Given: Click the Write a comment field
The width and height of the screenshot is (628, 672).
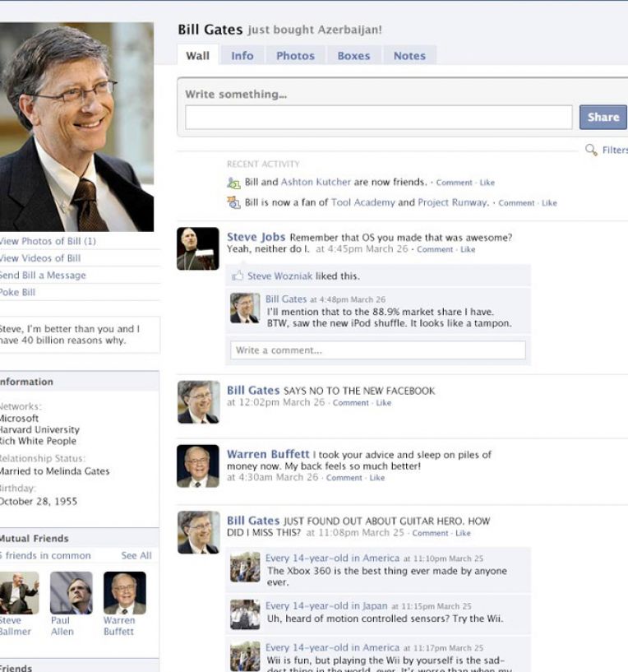Looking at the screenshot, I should (x=378, y=350).
